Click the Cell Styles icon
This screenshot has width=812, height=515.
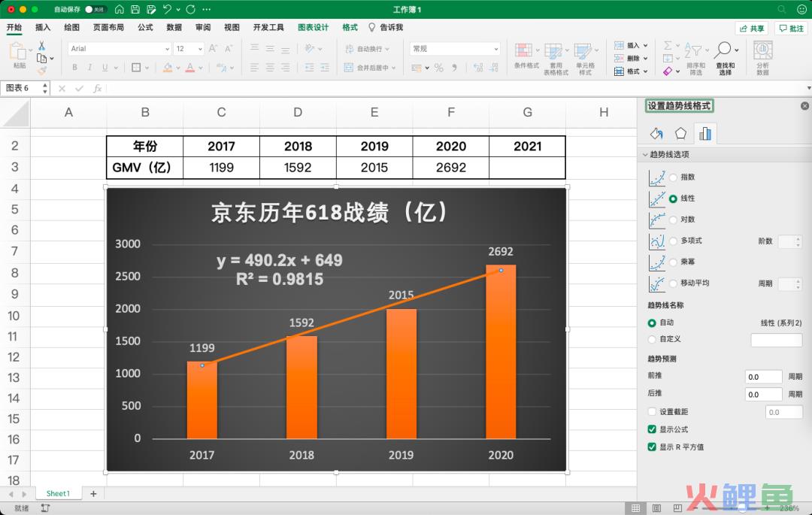(583, 50)
